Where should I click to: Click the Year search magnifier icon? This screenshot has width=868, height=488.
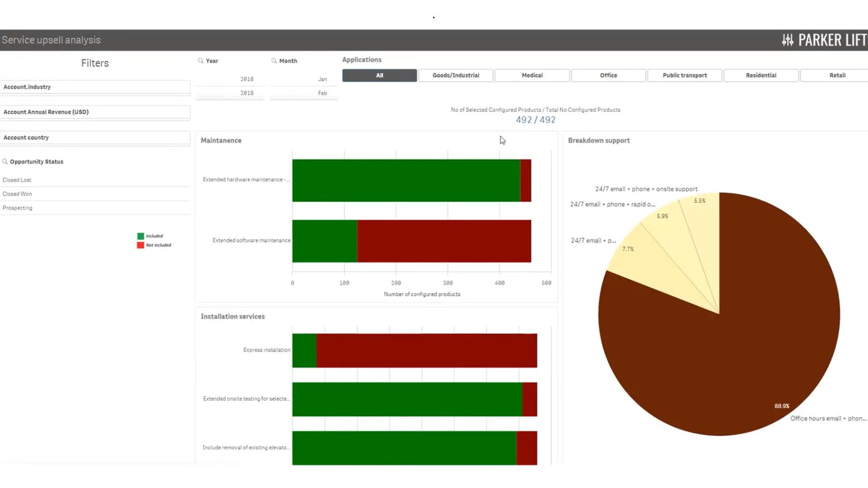click(x=200, y=61)
